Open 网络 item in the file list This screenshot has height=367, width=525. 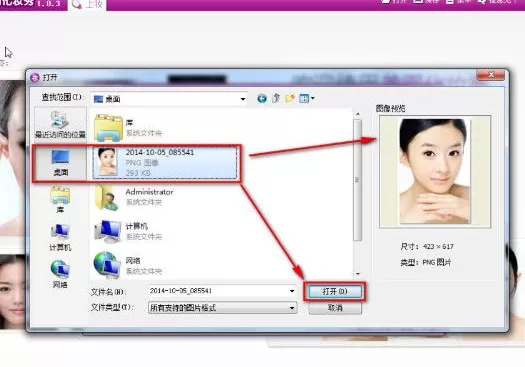(x=129, y=266)
